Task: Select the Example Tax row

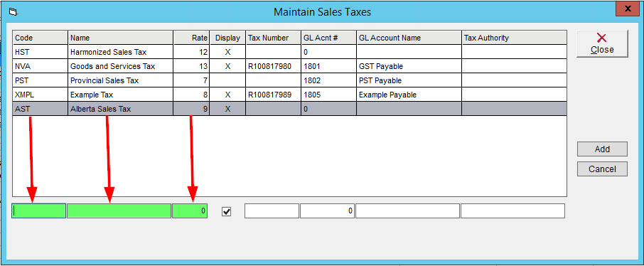Action: coord(289,95)
